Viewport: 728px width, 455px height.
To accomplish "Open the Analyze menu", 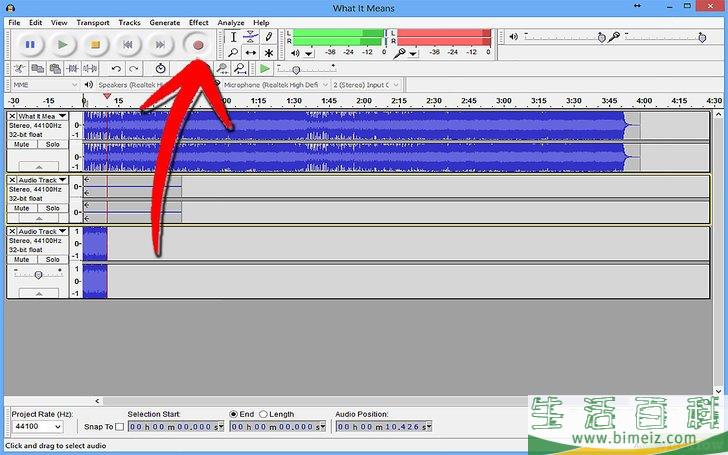I will tap(231, 22).
